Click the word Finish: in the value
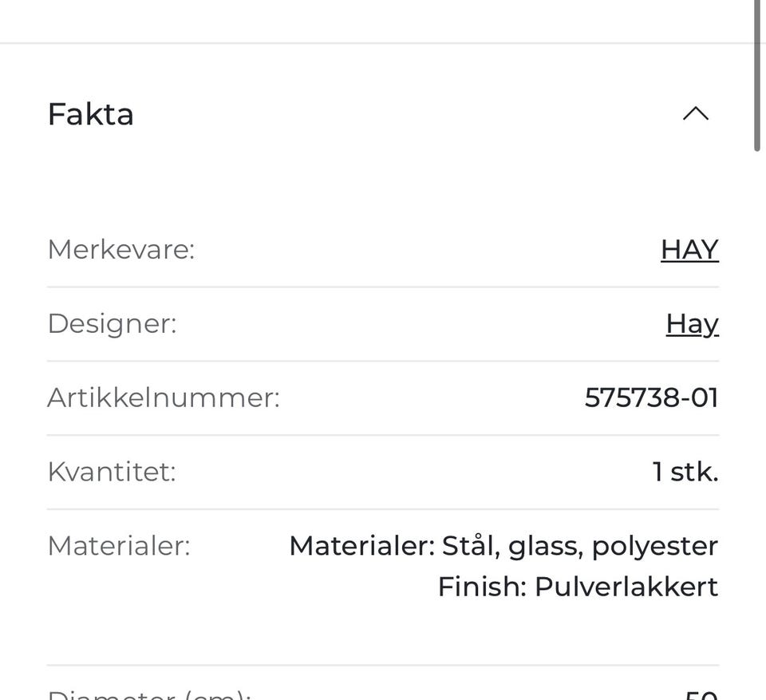This screenshot has height=700, width=766. coord(481,587)
